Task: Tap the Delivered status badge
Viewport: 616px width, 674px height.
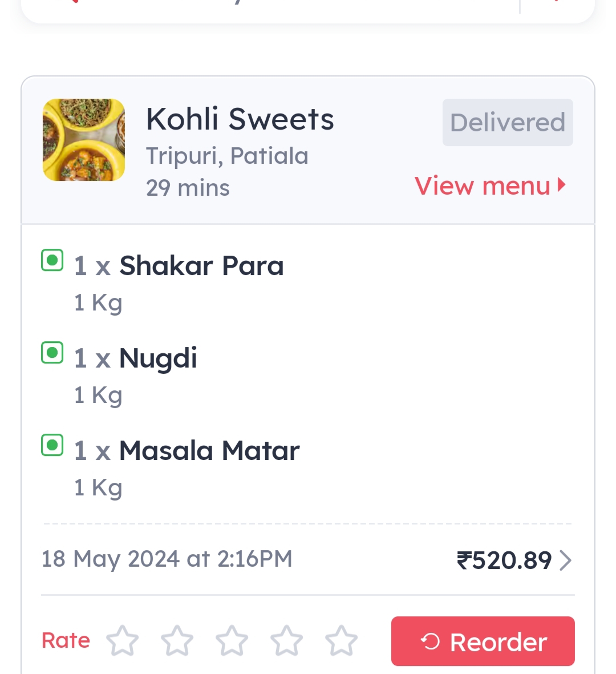Action: (x=508, y=122)
